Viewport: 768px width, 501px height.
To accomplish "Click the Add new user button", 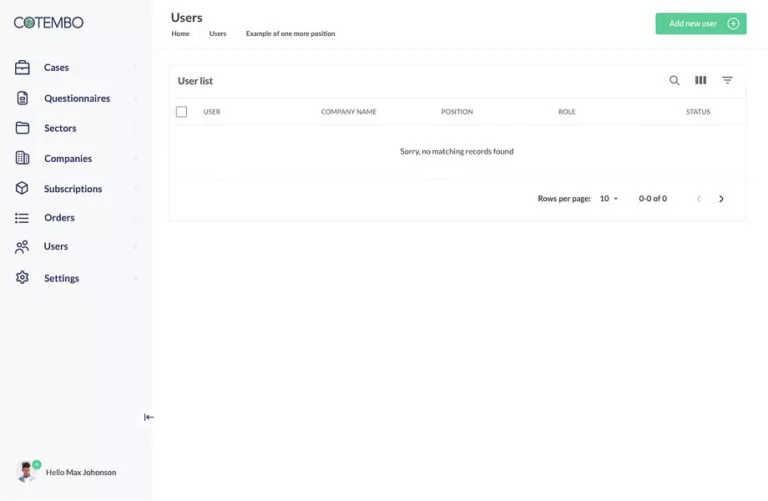I will coord(701,24).
